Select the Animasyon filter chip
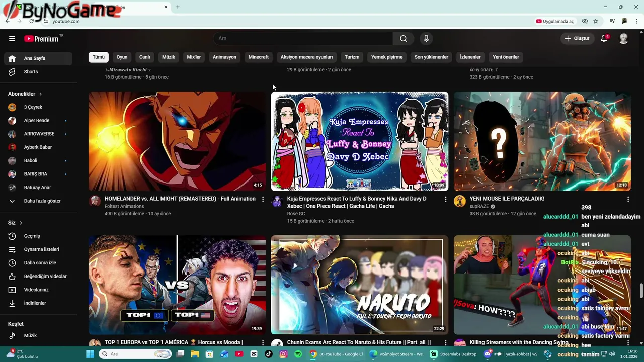644x362 pixels. point(224,57)
